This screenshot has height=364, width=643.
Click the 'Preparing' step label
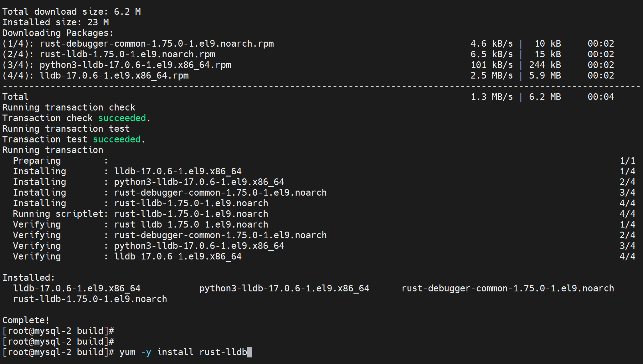point(37,161)
